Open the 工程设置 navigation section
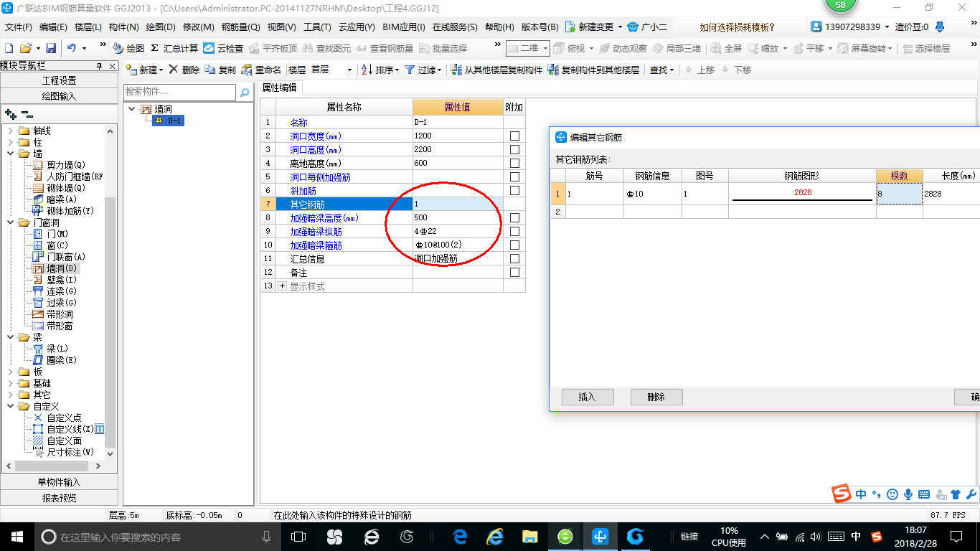The image size is (980, 551). pos(59,80)
